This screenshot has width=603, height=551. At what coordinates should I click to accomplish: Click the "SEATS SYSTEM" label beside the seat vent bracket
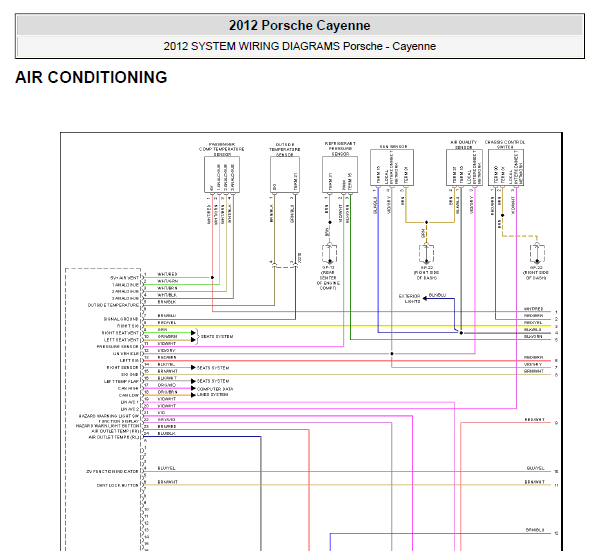point(217,336)
